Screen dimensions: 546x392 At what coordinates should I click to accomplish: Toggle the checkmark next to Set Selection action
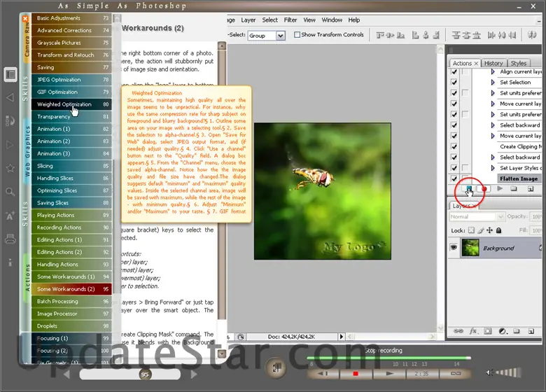pyautogui.click(x=454, y=83)
